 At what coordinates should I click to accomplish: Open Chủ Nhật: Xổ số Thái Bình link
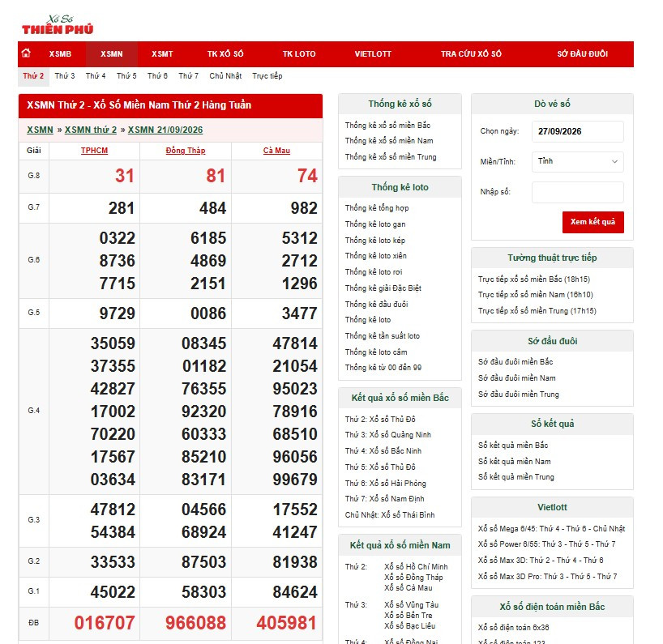pos(389,515)
